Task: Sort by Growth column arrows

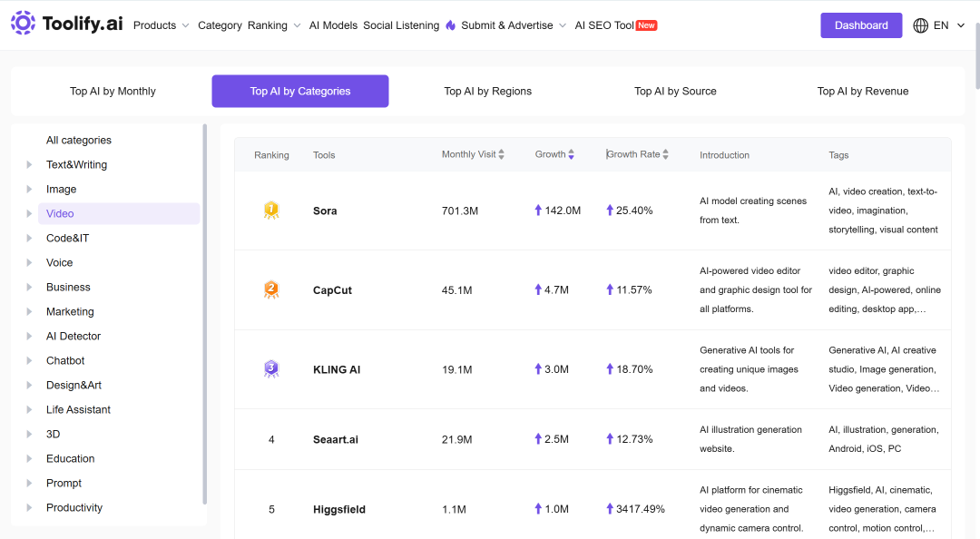Action: click(x=572, y=154)
